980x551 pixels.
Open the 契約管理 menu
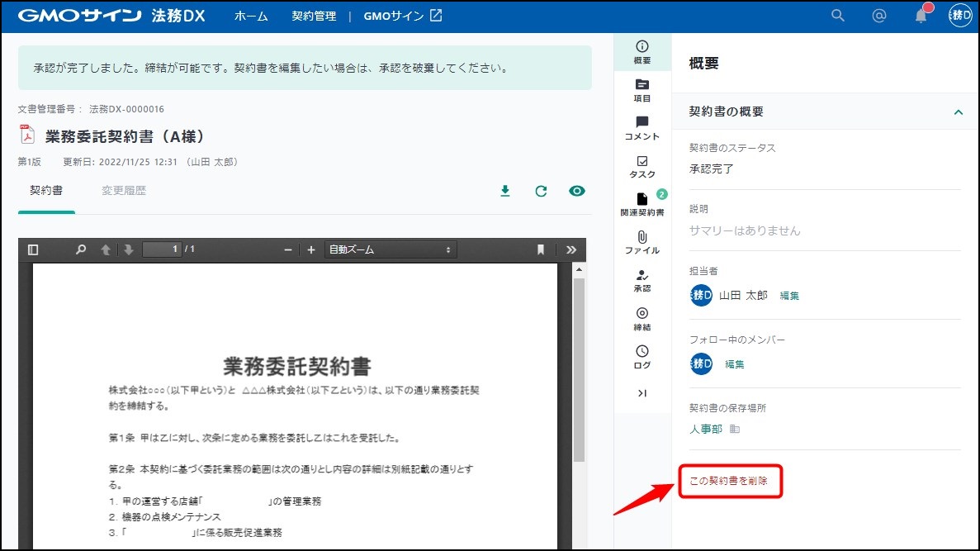(314, 16)
